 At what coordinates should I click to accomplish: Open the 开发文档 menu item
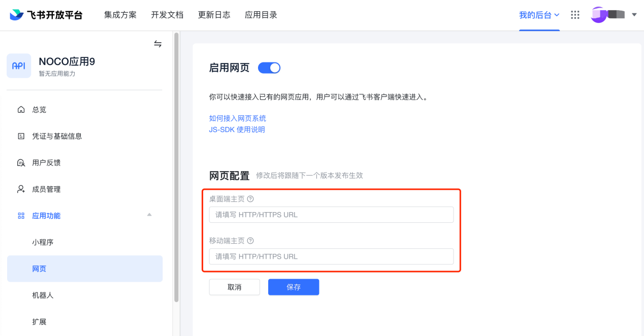click(x=167, y=15)
